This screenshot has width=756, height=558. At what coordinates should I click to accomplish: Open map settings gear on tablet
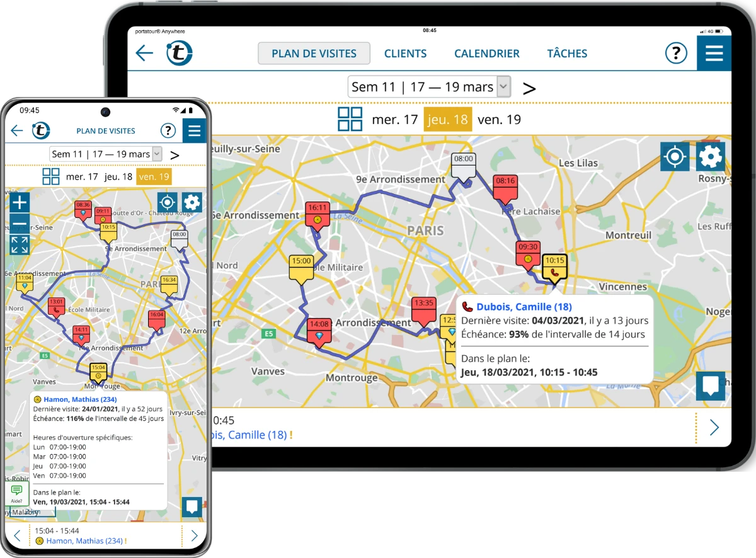pyautogui.click(x=711, y=156)
